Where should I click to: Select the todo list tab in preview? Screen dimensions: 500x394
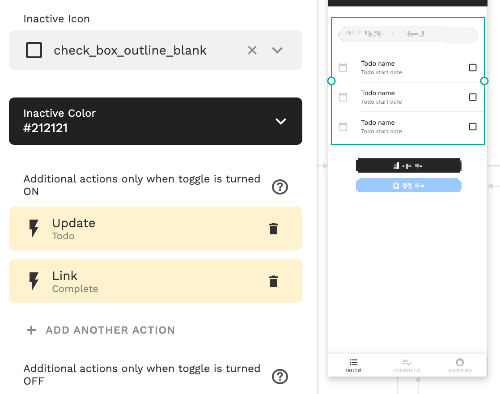(354, 365)
